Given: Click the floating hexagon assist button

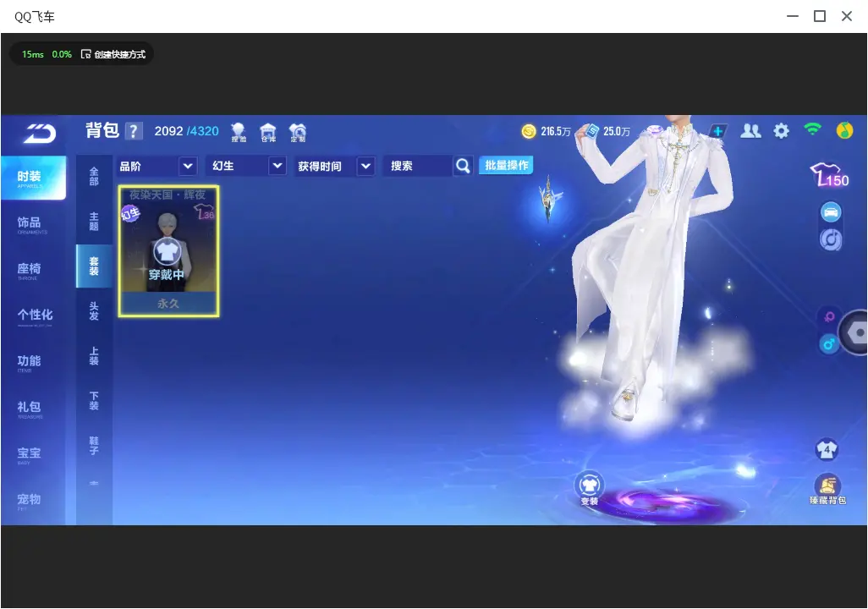Looking at the screenshot, I should click(855, 332).
